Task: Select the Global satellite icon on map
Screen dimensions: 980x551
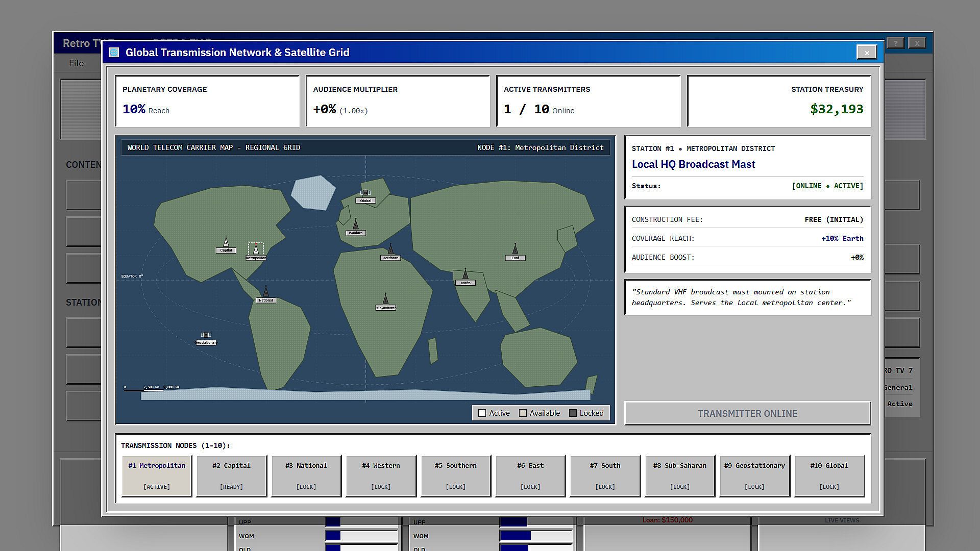Action: [x=365, y=193]
